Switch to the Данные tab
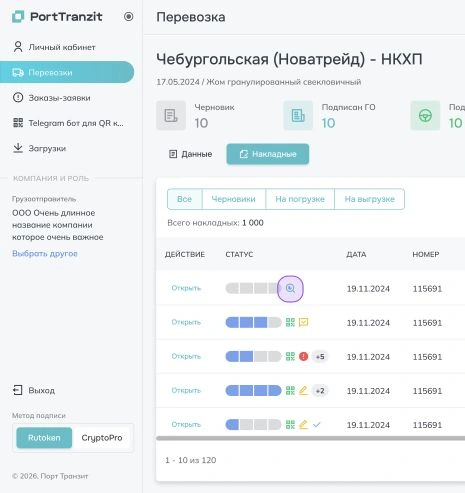The height and width of the screenshot is (493, 465). click(191, 154)
